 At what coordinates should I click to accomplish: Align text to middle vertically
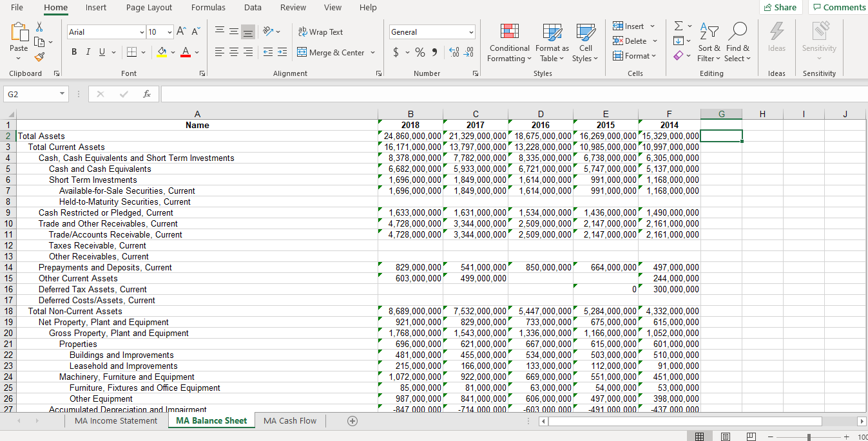[x=233, y=32]
